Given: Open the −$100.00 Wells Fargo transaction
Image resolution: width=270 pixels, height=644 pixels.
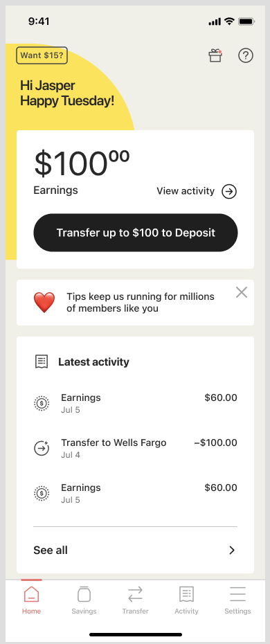Looking at the screenshot, I should (x=135, y=448).
